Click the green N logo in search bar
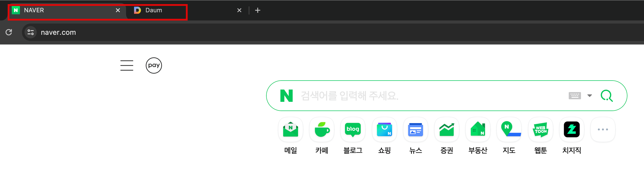The height and width of the screenshot is (176, 644). click(286, 96)
